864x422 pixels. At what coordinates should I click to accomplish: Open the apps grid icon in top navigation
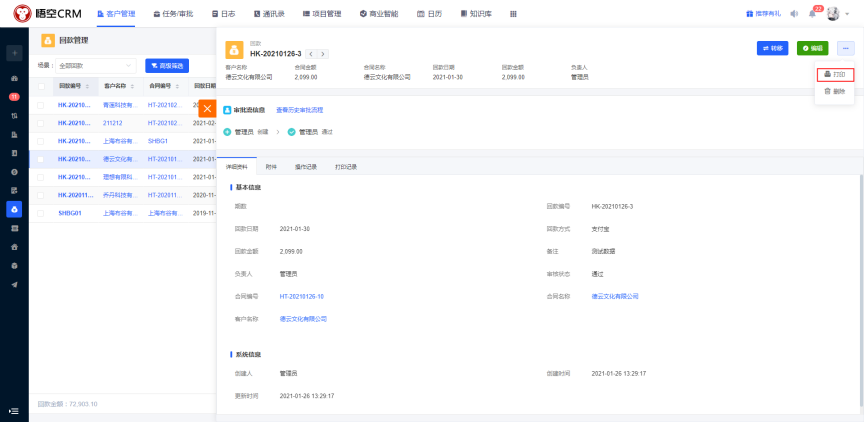pyautogui.click(x=513, y=14)
